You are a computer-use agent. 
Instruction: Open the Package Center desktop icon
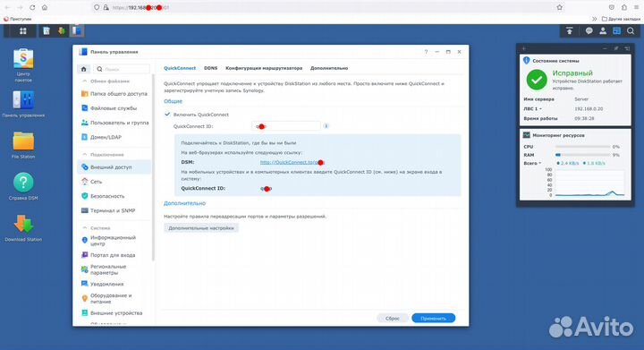pos(23,65)
